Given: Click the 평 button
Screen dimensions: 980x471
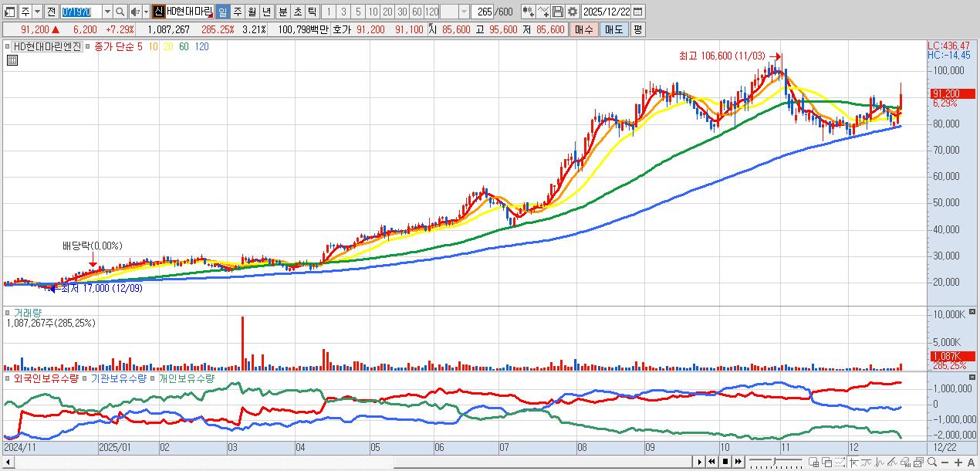Looking at the screenshot, I should pos(637,29).
